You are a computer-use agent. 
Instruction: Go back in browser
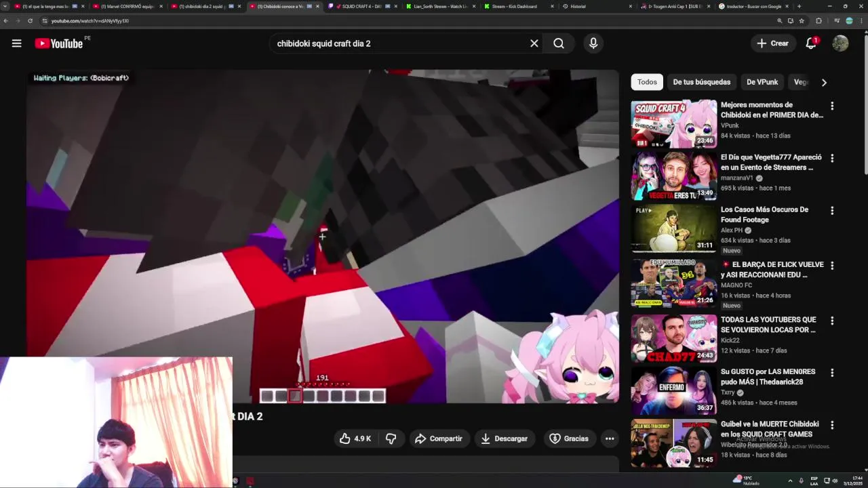6,21
